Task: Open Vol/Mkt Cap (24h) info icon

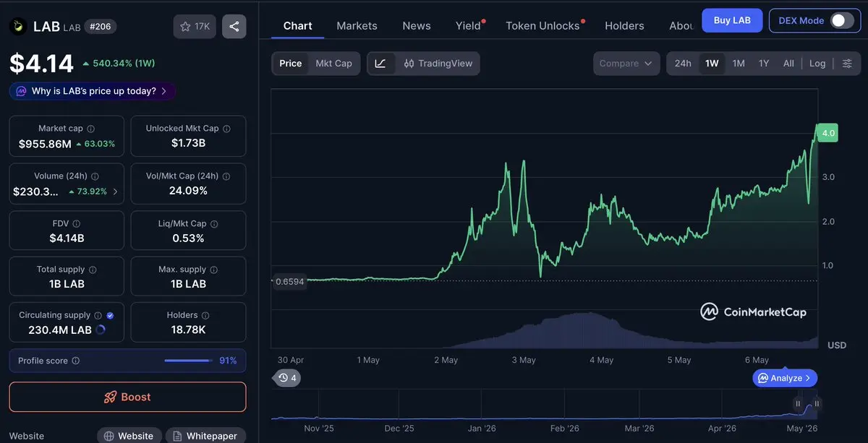Action: 226,176
